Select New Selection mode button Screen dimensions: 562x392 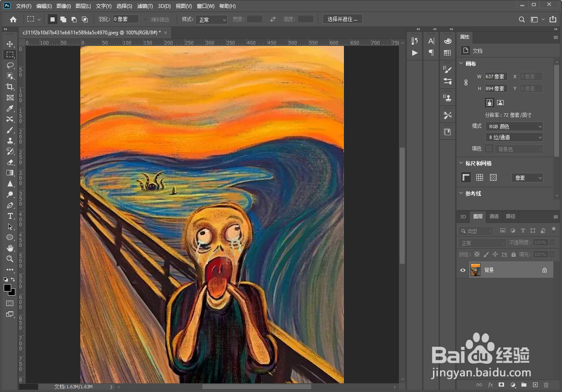point(52,19)
